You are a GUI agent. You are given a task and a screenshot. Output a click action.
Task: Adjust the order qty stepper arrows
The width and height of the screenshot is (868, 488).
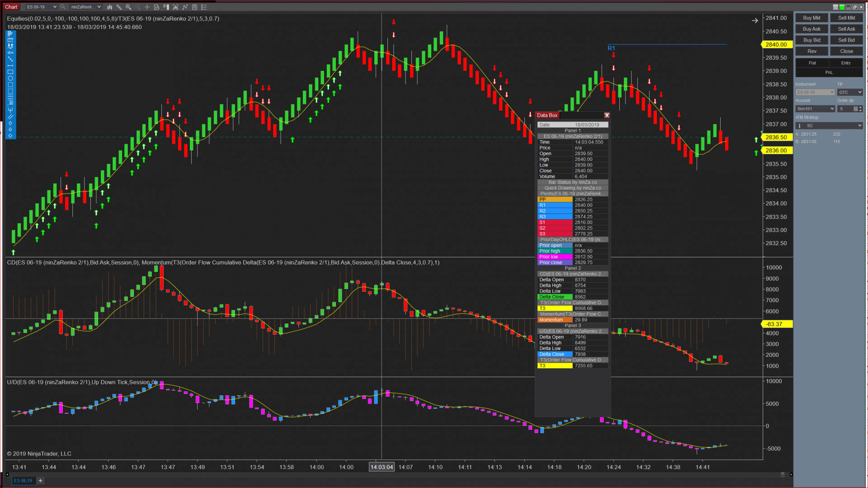click(x=860, y=109)
